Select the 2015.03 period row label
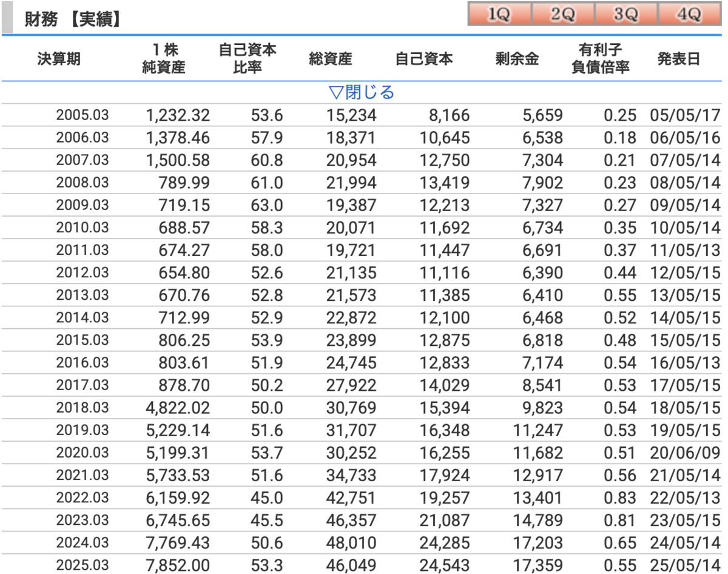This screenshot has height=574, width=728. click(x=83, y=340)
